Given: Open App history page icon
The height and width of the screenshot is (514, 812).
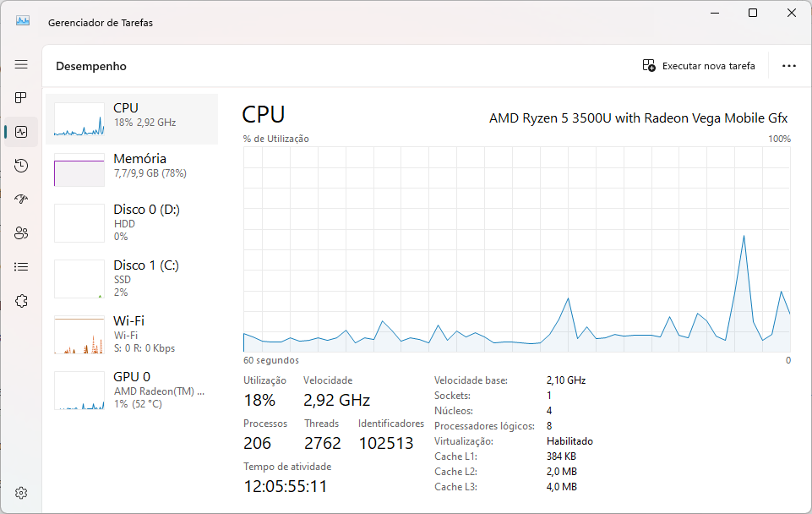Looking at the screenshot, I should point(21,166).
